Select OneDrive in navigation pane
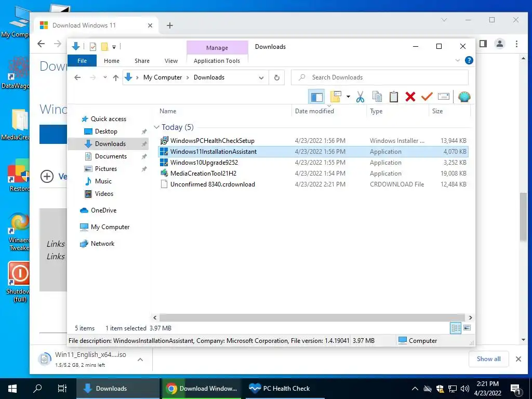The image size is (532, 399). (103, 210)
